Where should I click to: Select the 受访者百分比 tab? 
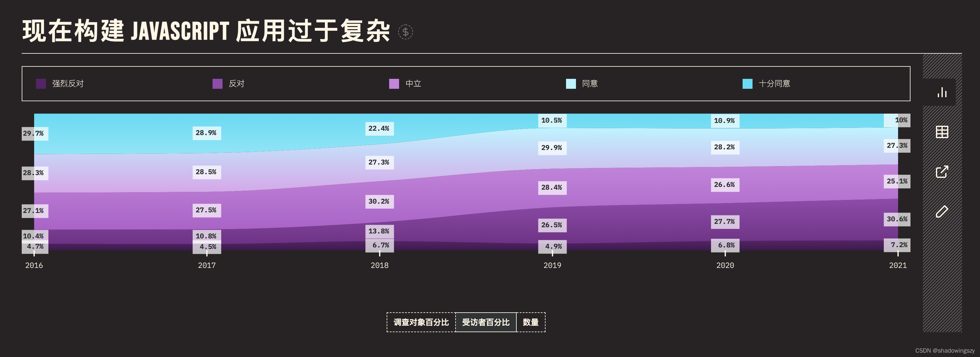click(x=485, y=322)
